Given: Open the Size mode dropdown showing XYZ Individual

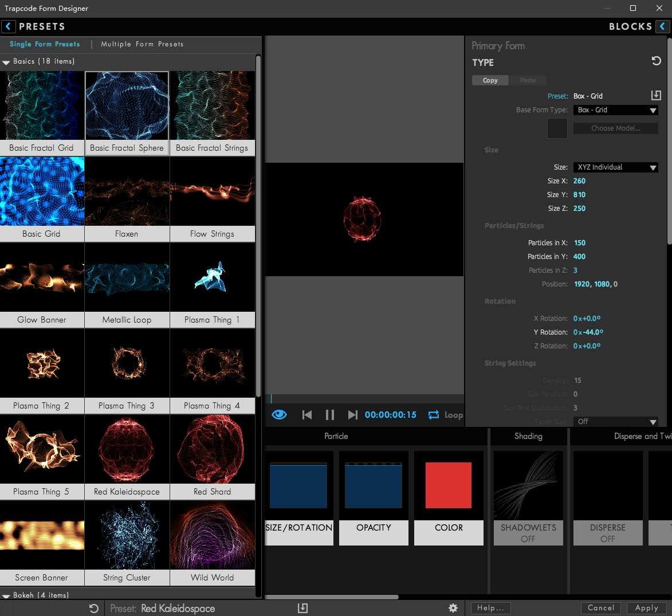Looking at the screenshot, I should 615,167.
